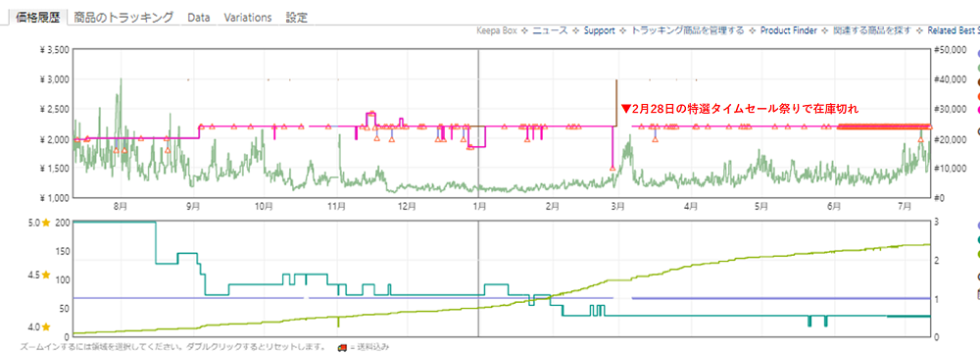Screen dimensions: 980x353
Task: Click the 50 value on lower chart axis
Action: (64, 309)
